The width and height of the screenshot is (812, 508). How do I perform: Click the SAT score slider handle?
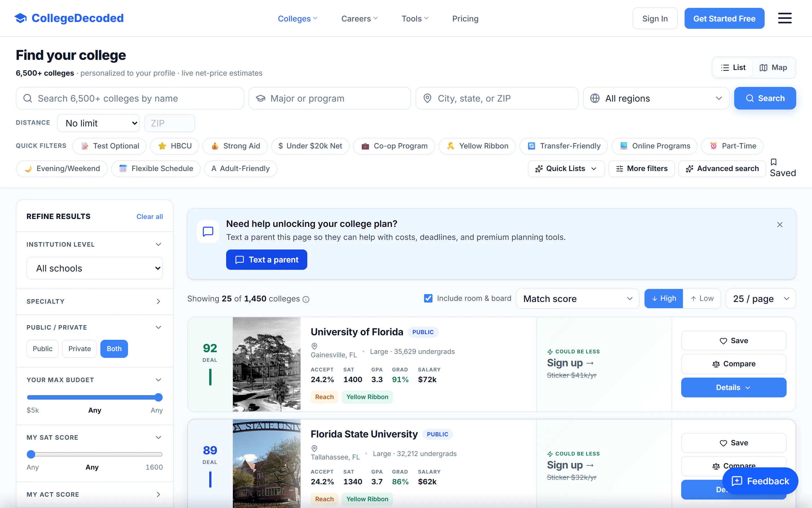(x=31, y=455)
